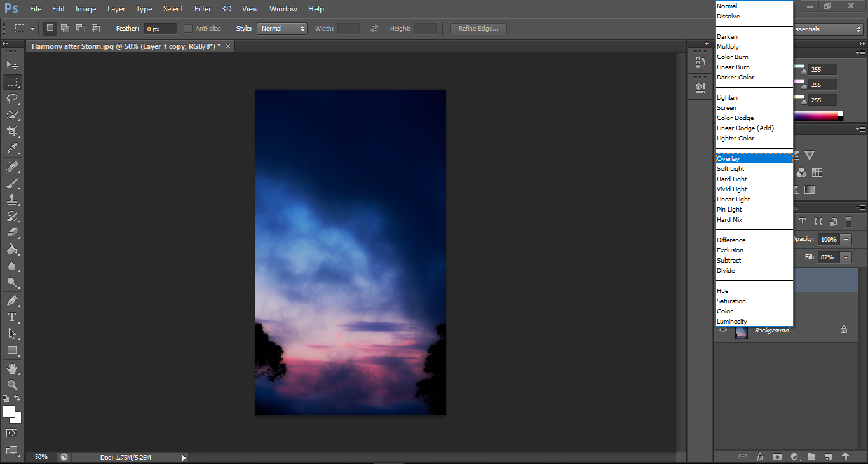
Task: Add a layer mask
Action: [x=776, y=457]
